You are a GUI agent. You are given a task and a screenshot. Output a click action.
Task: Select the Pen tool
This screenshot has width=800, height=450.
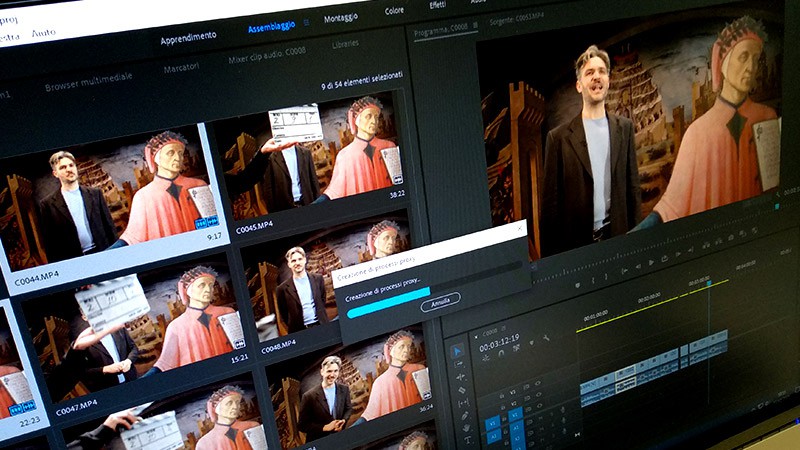pyautogui.click(x=465, y=416)
